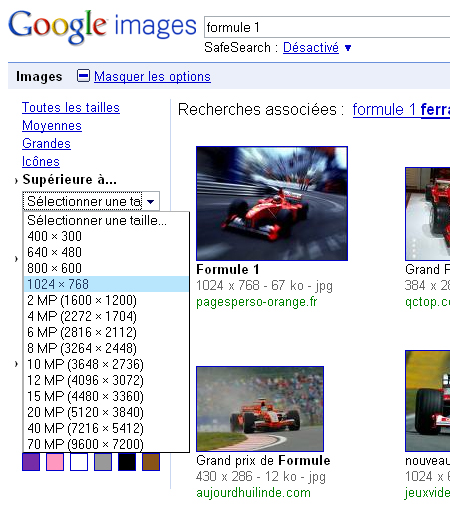Click the Masquer les options link
The height and width of the screenshot is (526, 450).
pyautogui.click(x=152, y=77)
